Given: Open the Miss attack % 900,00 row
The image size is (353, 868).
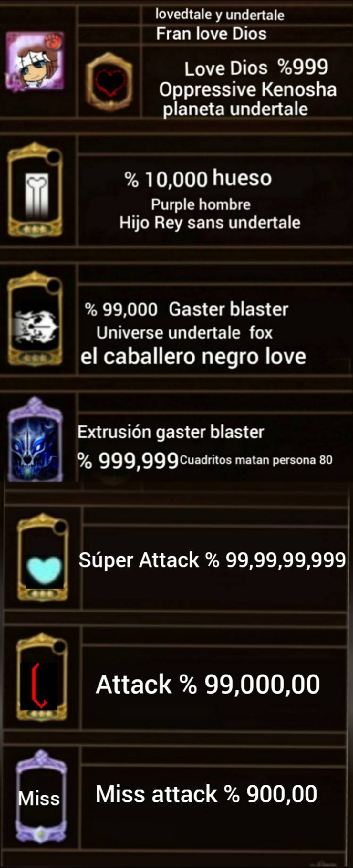Looking at the screenshot, I should tap(206, 794).
